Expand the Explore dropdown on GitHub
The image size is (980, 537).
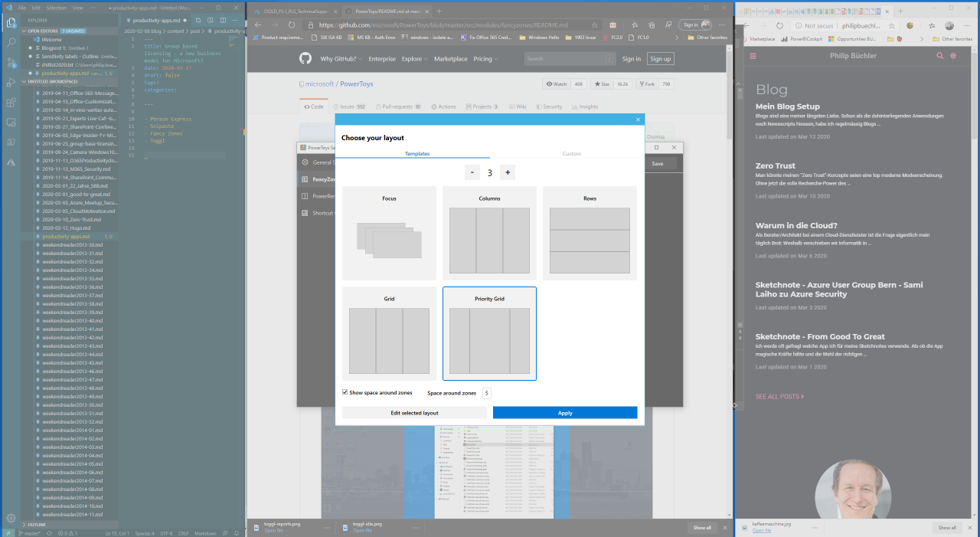pos(415,59)
